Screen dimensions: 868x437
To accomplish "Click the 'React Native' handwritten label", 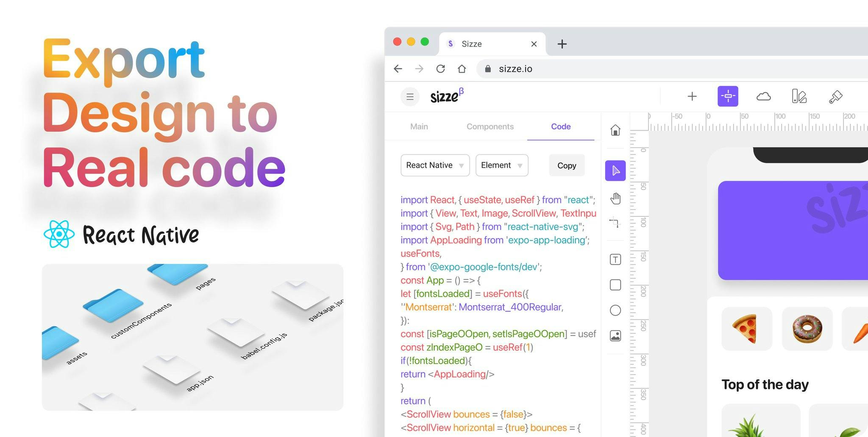I will (x=141, y=235).
